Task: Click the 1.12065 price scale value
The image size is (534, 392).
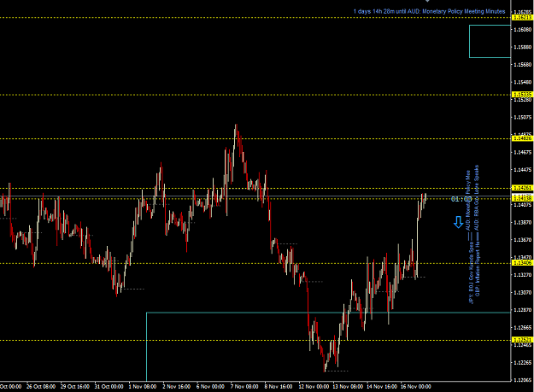Action: 523,380
